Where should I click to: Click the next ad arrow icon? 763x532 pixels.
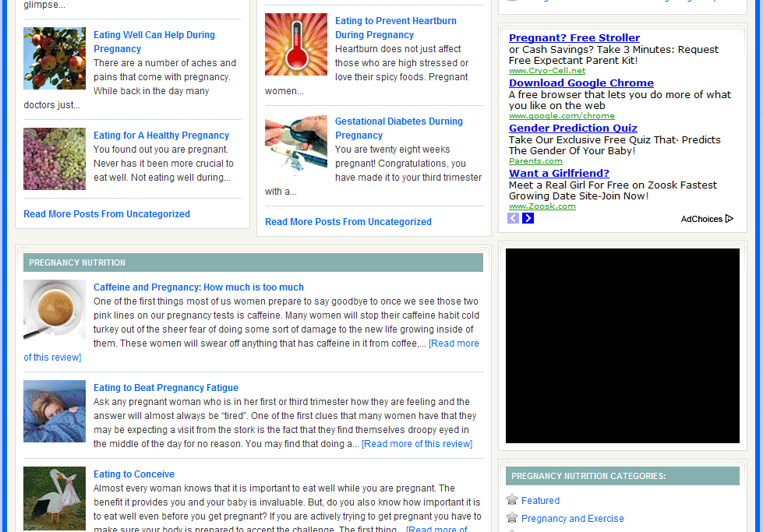coord(528,218)
